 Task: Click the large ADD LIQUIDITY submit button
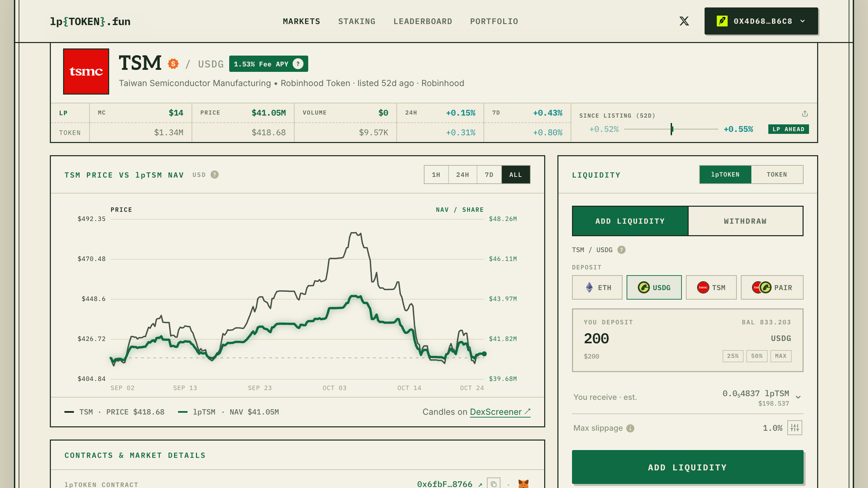688,467
